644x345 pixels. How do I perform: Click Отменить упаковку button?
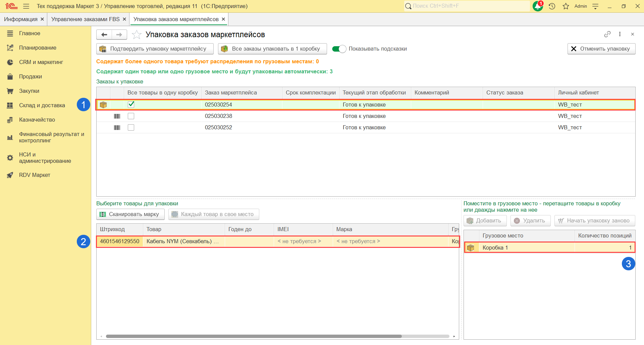601,49
